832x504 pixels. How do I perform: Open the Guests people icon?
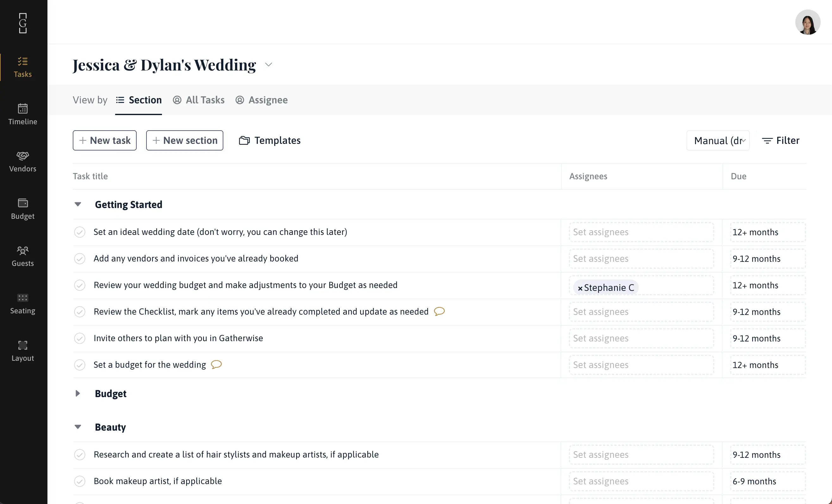[23, 250]
